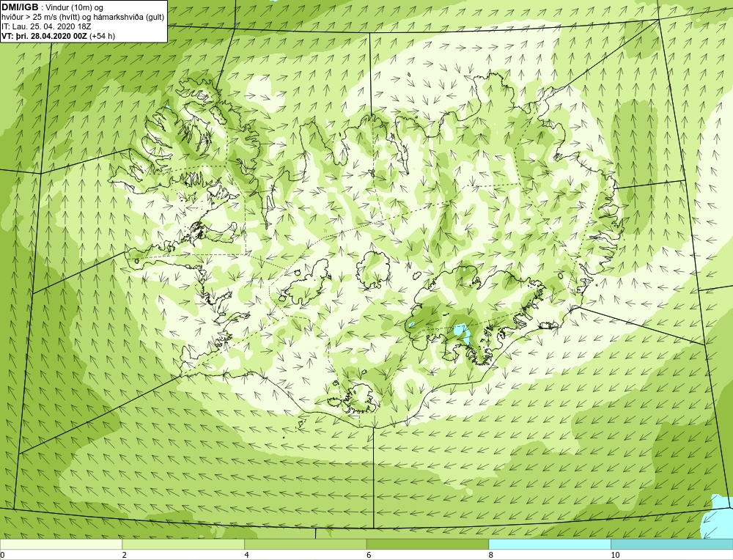Click the 'IT: Lau. 25. 04. 2020 18Z' line
Screen dimensions: 733x560
coord(46,26)
